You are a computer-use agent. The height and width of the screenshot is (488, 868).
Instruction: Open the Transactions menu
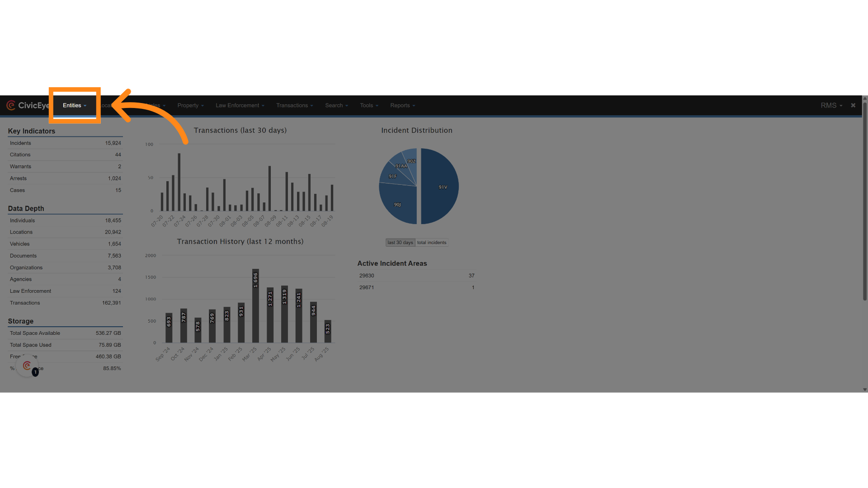pyautogui.click(x=294, y=105)
